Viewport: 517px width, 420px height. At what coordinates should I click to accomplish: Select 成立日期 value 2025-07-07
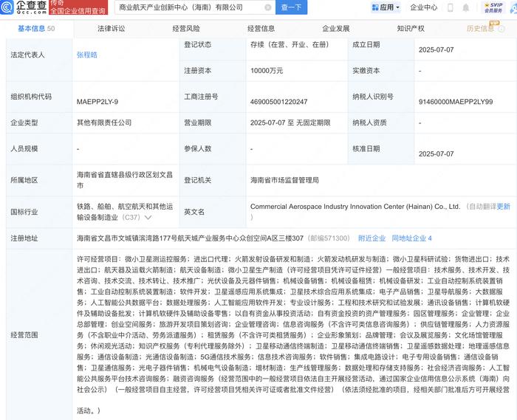click(x=436, y=49)
